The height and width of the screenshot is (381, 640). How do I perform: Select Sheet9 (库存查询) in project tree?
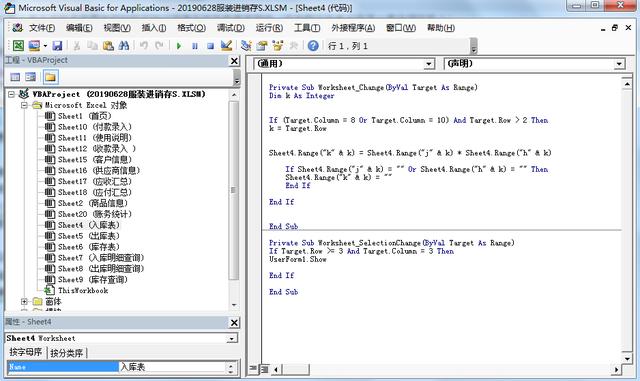click(87, 280)
